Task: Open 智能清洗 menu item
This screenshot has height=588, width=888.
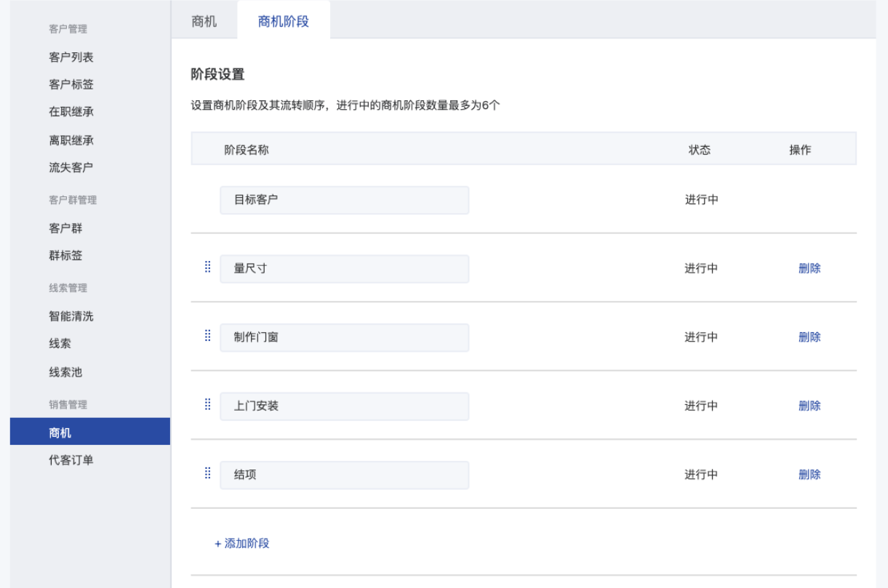Action: click(71, 316)
